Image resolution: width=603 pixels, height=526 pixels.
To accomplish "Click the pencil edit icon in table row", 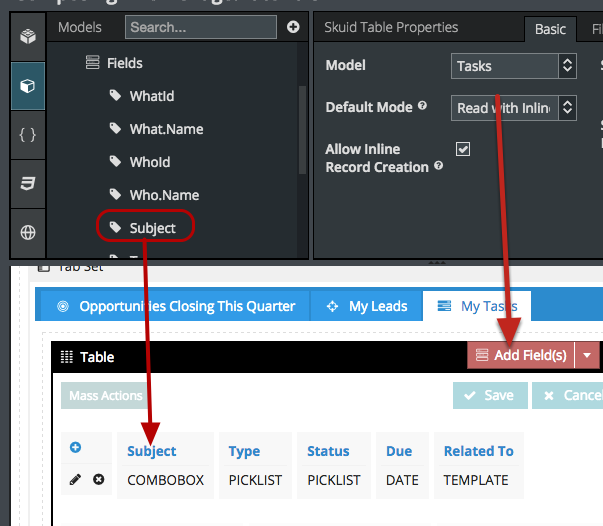I will click(75, 480).
